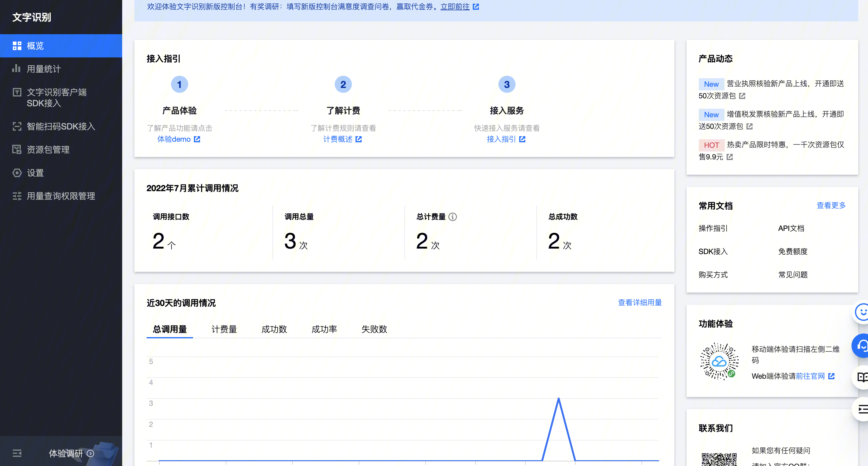Click 查看更多 in 常用文档
The image size is (868, 466).
(831, 205)
